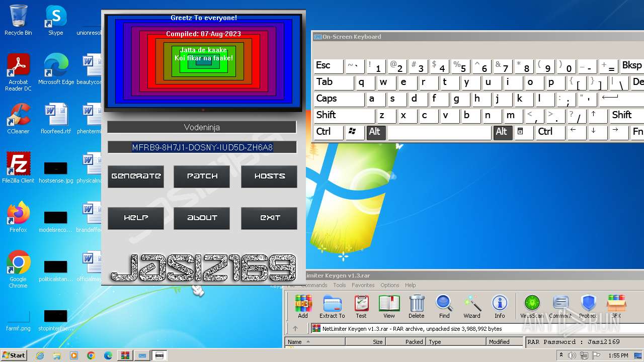Click the Hosts button in the keygen
The width and height of the screenshot is (644, 362).
(x=269, y=176)
